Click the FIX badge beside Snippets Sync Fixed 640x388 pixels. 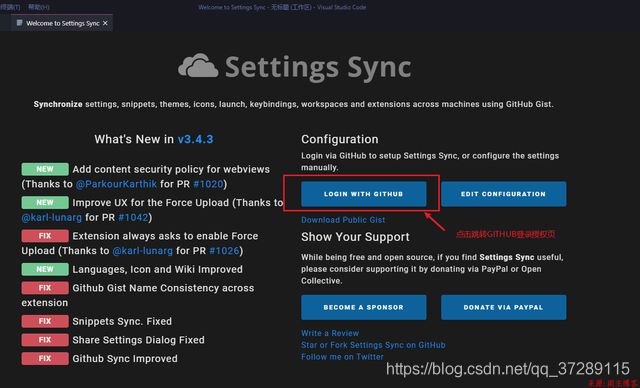click(45, 321)
